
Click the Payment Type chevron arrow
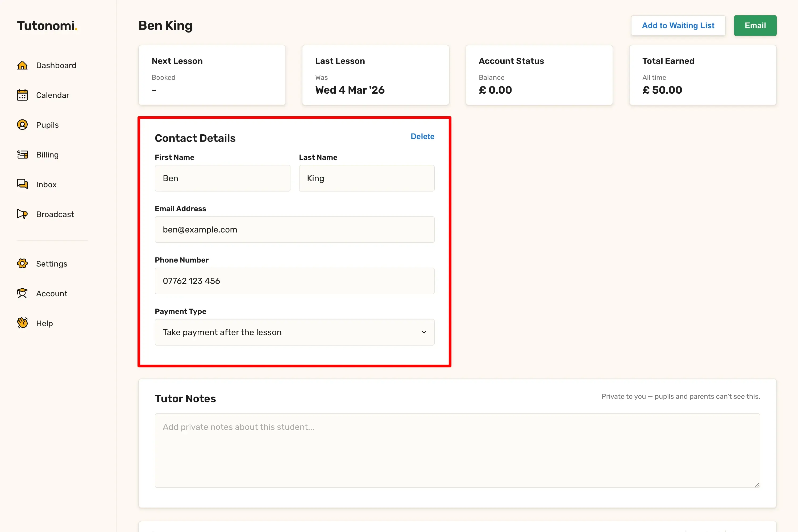click(424, 332)
